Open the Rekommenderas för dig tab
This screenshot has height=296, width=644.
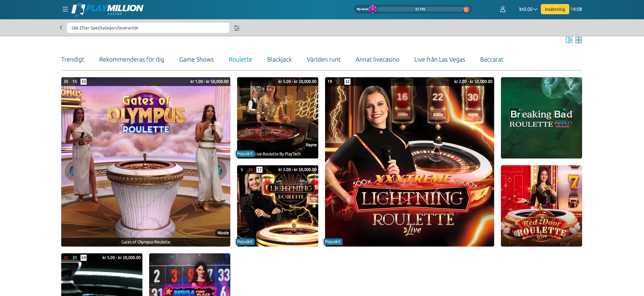(x=132, y=60)
